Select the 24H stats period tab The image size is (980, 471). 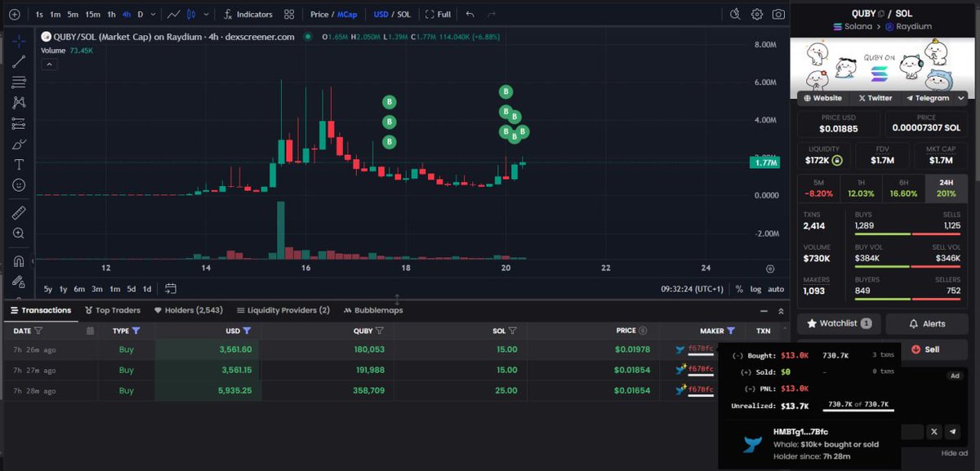pyautogui.click(x=946, y=189)
